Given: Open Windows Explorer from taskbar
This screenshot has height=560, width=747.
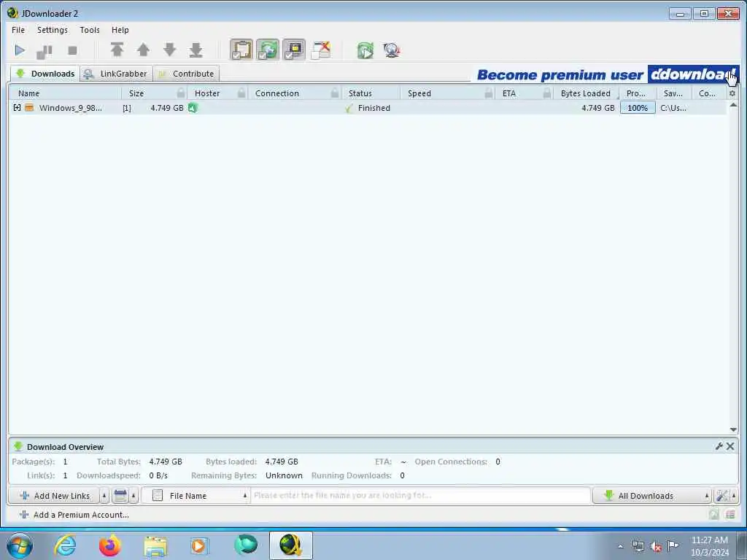Looking at the screenshot, I should (x=155, y=545).
